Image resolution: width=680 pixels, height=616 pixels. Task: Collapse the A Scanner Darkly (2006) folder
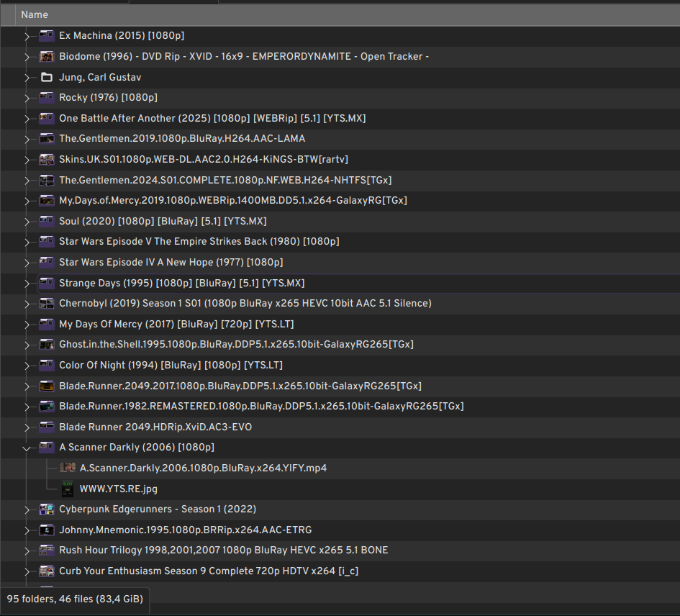tap(27, 448)
